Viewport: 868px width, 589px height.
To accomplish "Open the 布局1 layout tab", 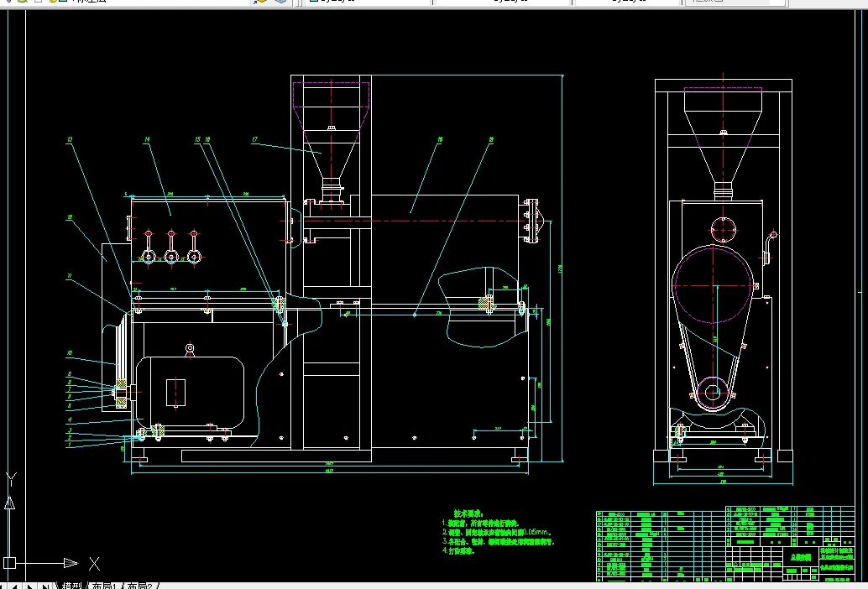I will [x=105, y=586].
